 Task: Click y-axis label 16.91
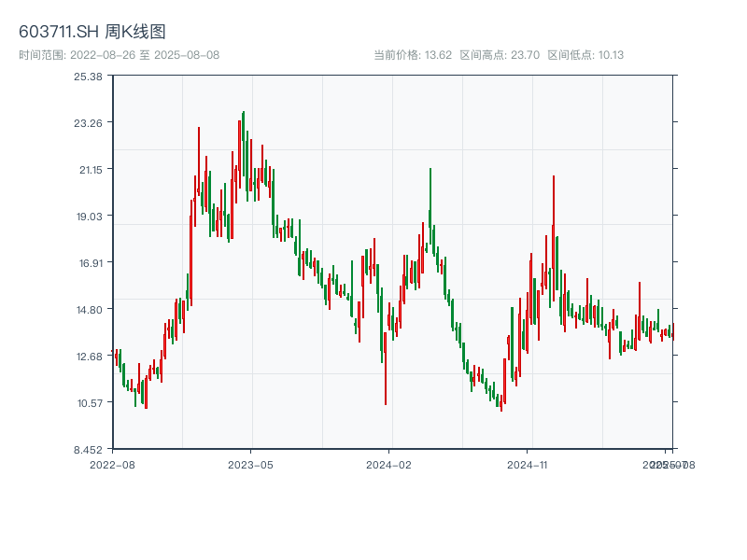point(91,263)
